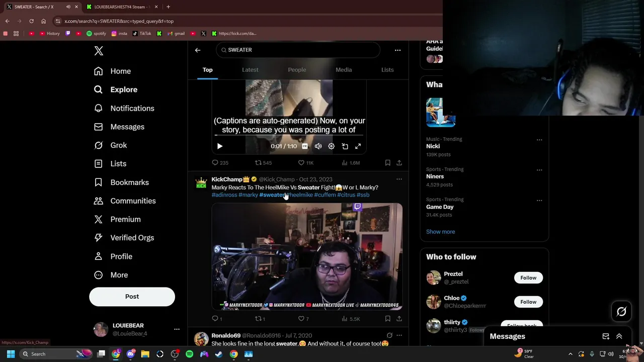
Task: Expand the Messages drawer
Action: [619, 336]
